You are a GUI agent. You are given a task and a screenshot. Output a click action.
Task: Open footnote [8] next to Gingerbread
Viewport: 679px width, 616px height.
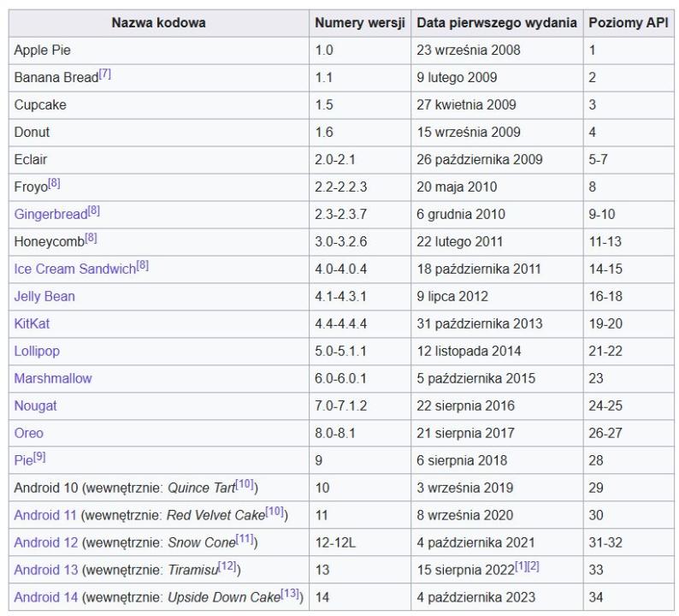click(x=94, y=211)
